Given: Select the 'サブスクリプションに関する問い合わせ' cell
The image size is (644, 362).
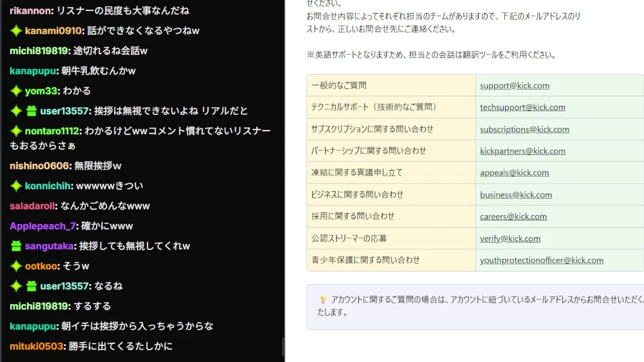Looking at the screenshot, I should pos(391,129).
